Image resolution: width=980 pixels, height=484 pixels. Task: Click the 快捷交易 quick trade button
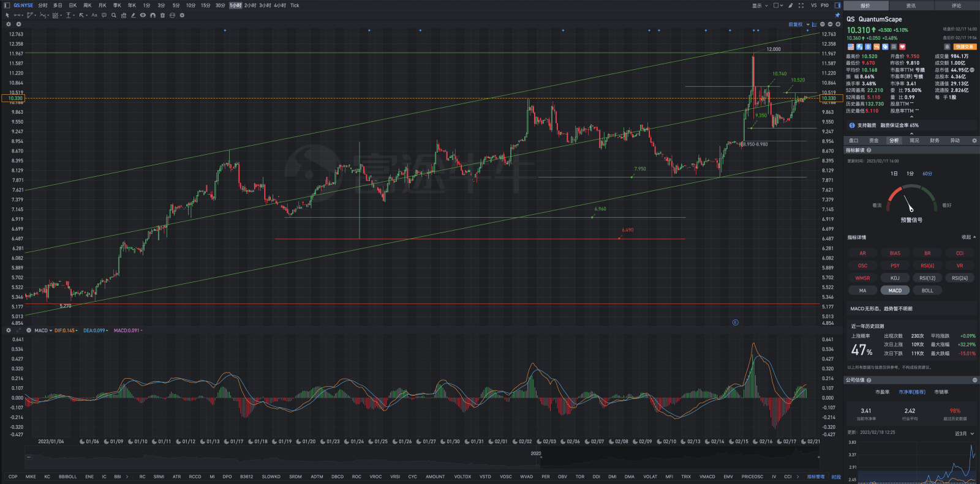click(965, 47)
